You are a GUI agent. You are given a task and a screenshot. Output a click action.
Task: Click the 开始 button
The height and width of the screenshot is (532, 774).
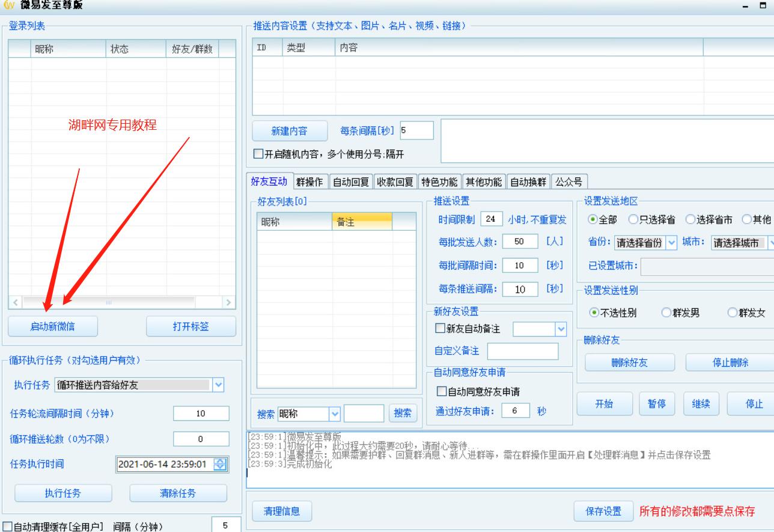[x=605, y=404]
